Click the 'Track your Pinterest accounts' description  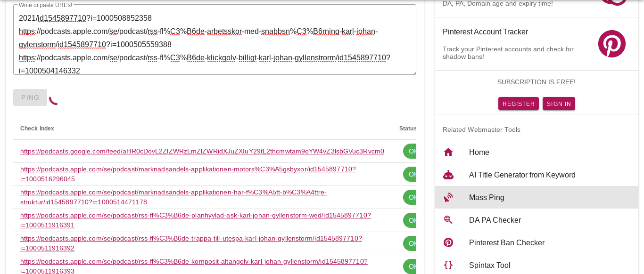pyautogui.click(x=508, y=53)
